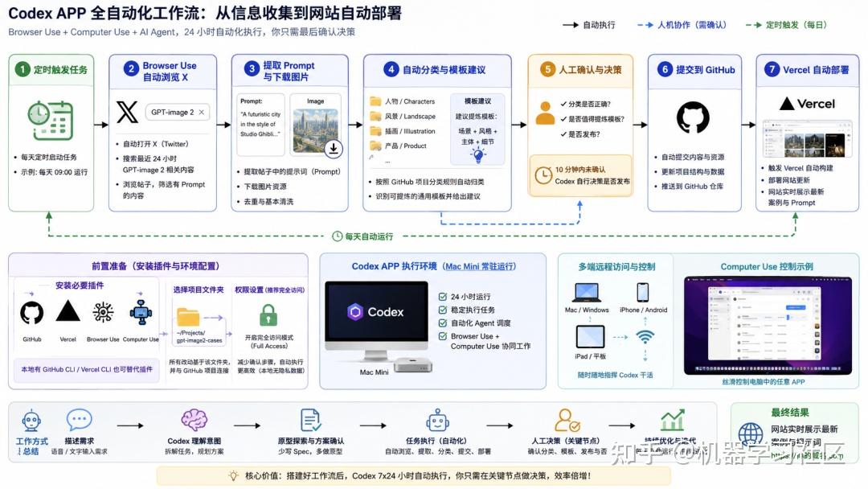The width and height of the screenshot is (868, 489).
Task: Click the person icon in 人工确认与决策
Action: click(545, 113)
